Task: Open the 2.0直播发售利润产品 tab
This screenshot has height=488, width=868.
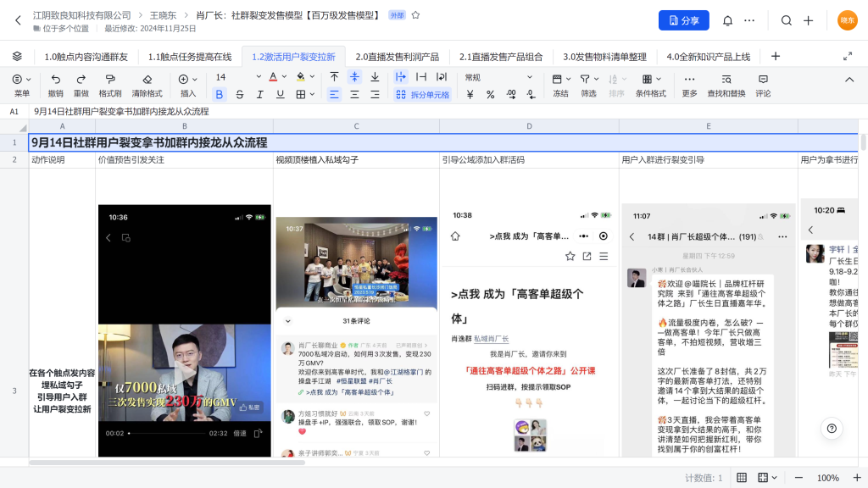Action: 397,57
